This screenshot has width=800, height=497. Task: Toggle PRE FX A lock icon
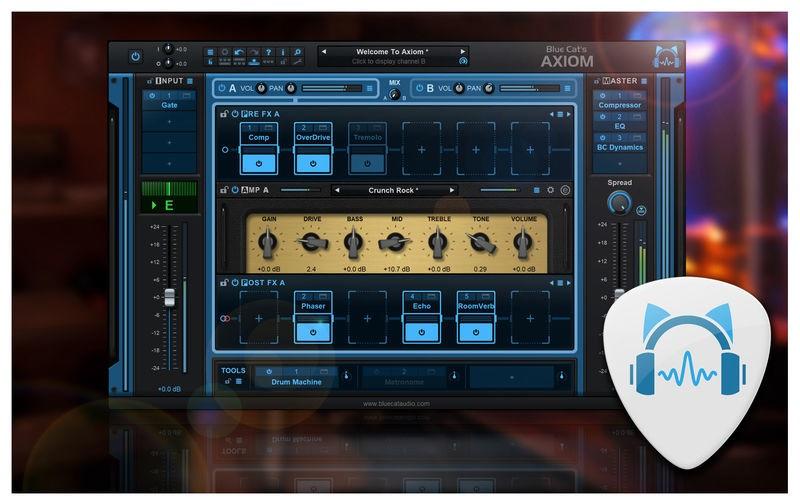pos(223,114)
